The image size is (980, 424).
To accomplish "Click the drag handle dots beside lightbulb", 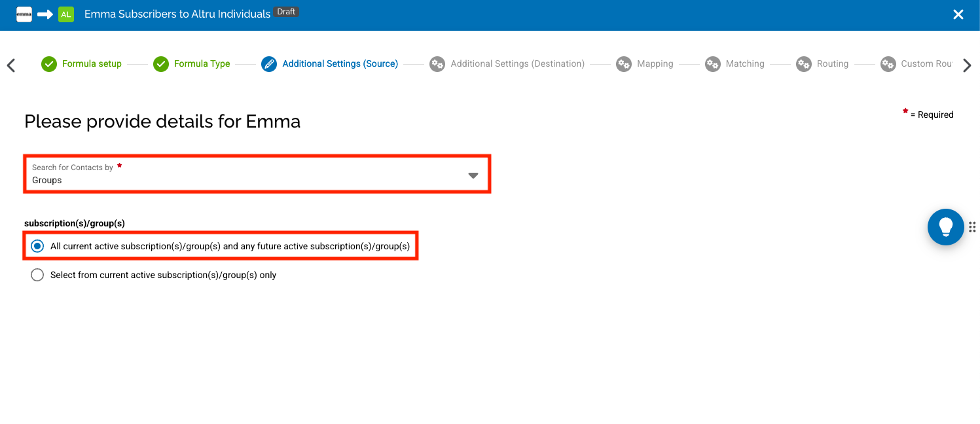I will pyautogui.click(x=973, y=227).
